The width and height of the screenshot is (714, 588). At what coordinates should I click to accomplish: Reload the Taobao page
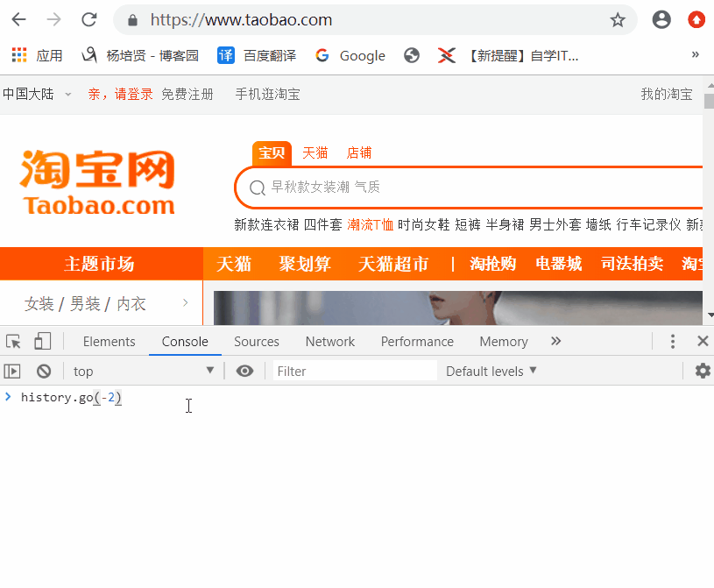88,19
